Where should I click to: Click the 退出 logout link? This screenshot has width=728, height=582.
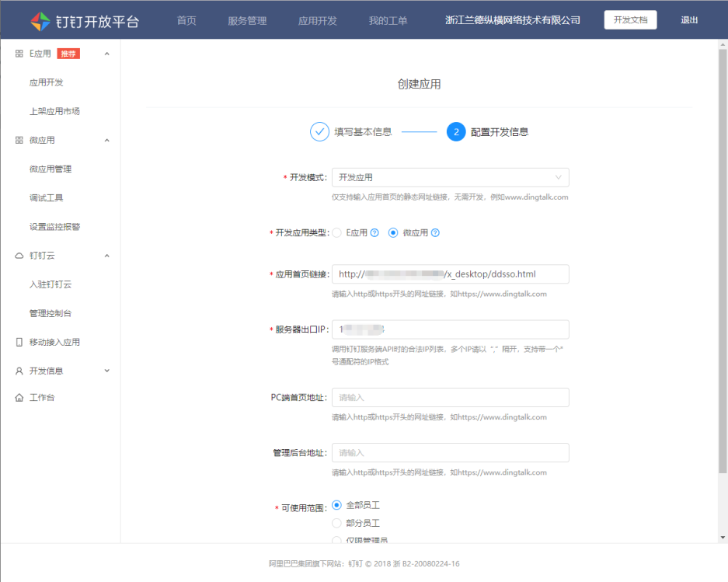tap(689, 20)
